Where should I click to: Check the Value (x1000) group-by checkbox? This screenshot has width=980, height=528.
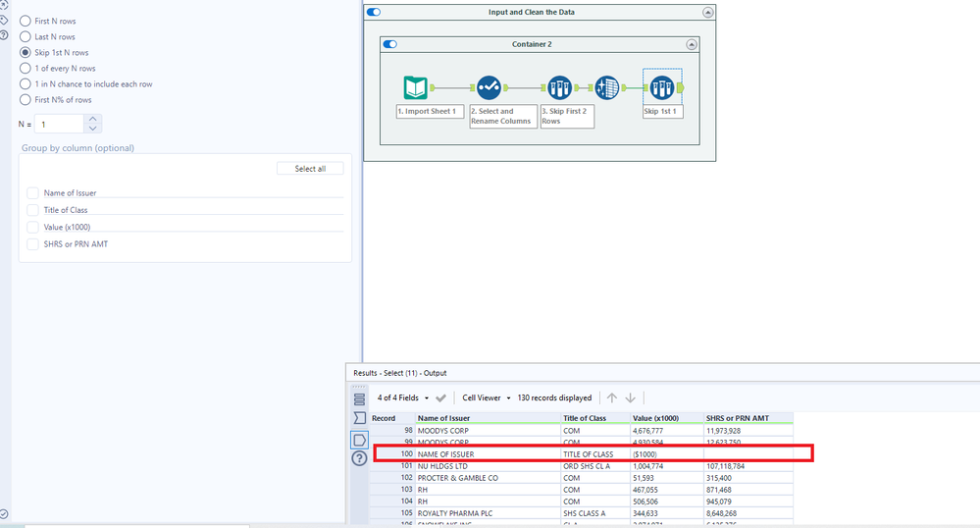tap(32, 227)
